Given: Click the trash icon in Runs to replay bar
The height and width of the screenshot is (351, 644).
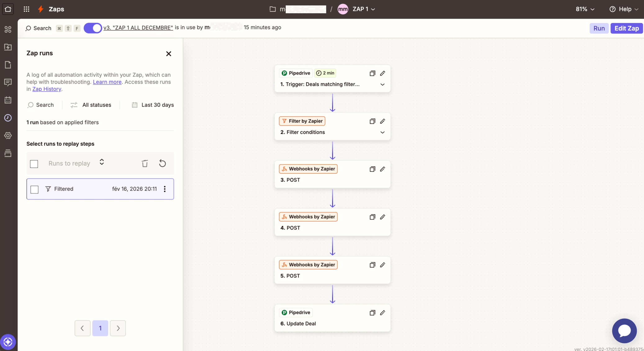Looking at the screenshot, I should click(145, 163).
